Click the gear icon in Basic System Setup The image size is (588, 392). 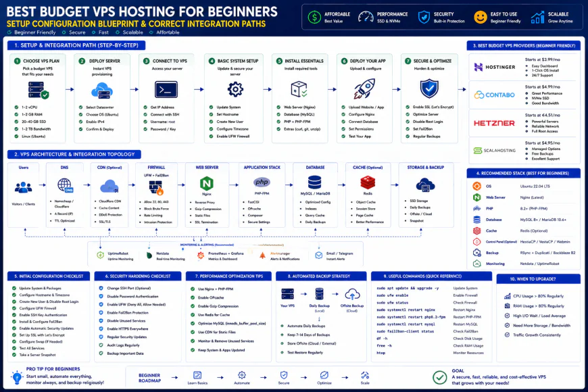(235, 89)
